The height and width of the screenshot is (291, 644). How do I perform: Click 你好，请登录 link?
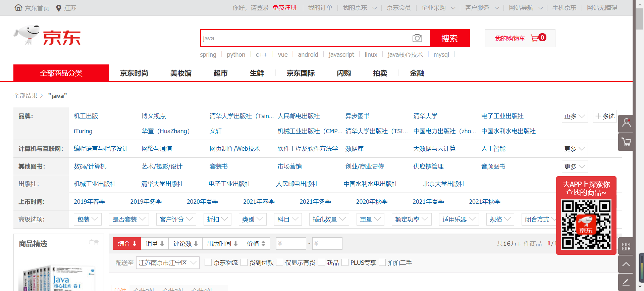pos(251,8)
